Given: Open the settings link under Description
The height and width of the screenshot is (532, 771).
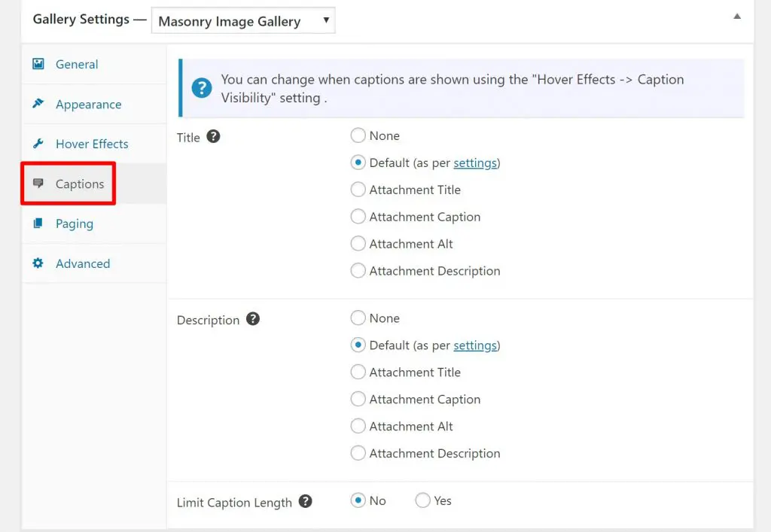Looking at the screenshot, I should pos(474,345).
